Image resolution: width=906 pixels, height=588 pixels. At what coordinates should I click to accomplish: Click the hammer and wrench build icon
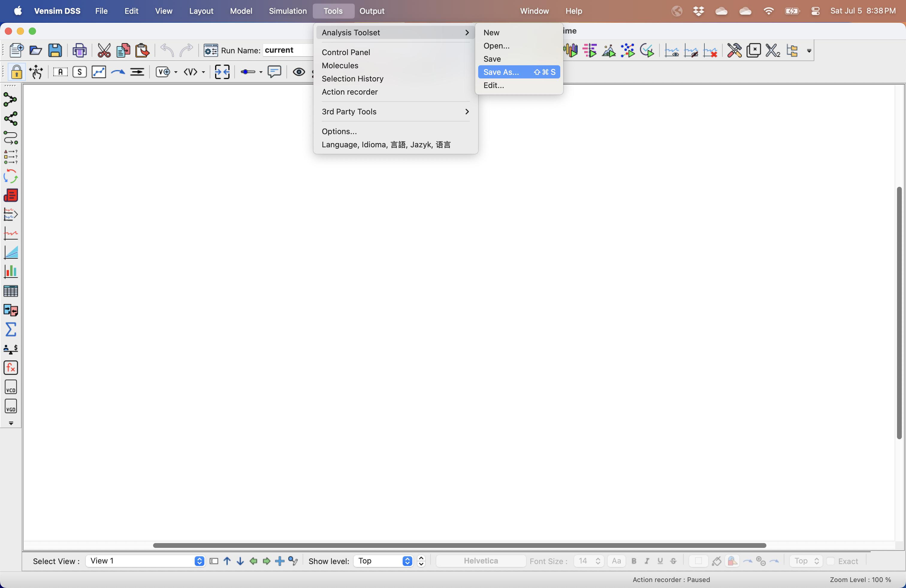(x=734, y=50)
